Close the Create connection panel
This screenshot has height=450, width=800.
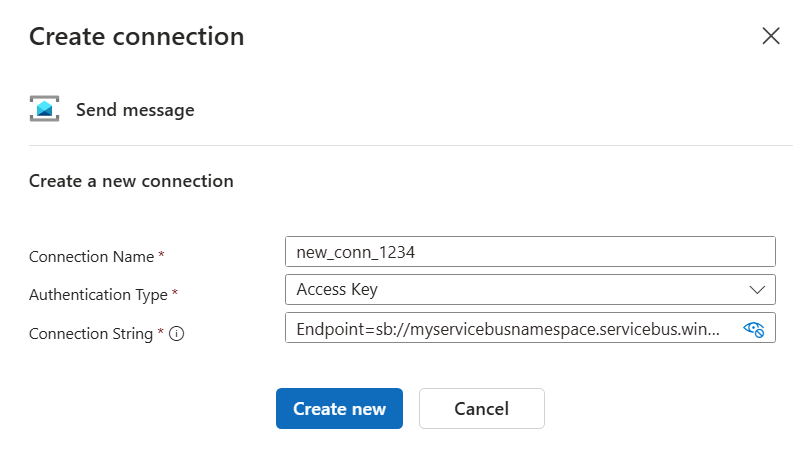tap(770, 36)
